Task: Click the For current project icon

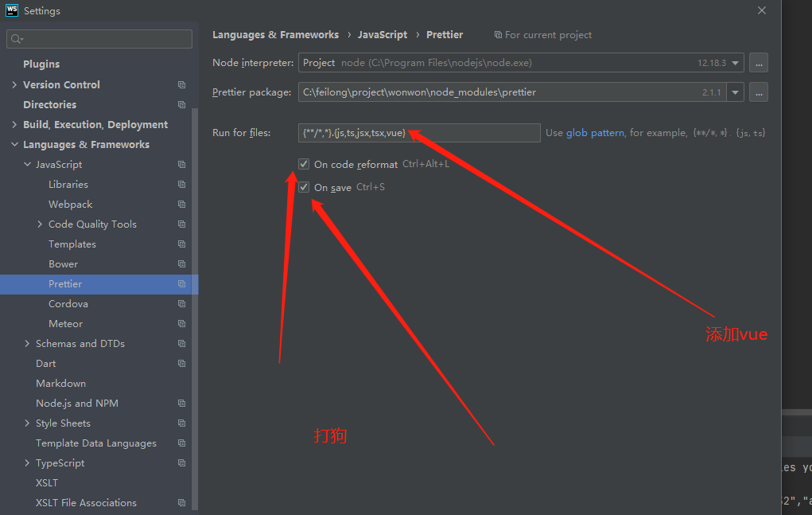Action: click(498, 35)
